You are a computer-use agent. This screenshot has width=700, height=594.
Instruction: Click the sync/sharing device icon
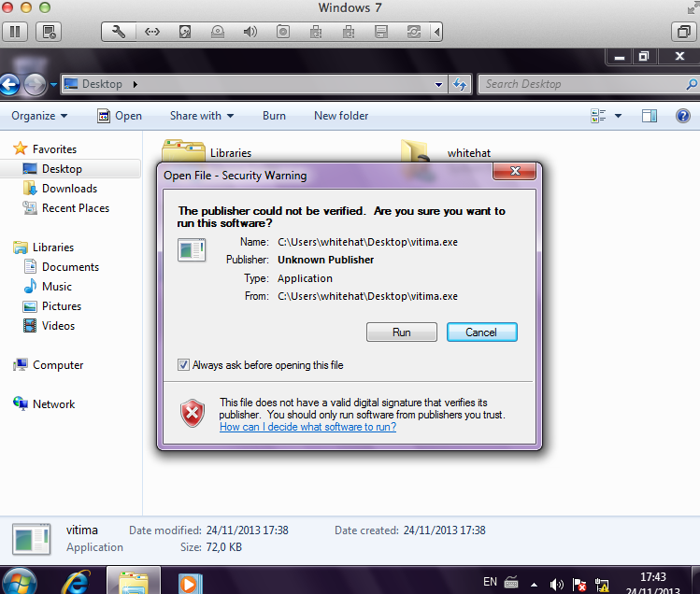pos(414,32)
